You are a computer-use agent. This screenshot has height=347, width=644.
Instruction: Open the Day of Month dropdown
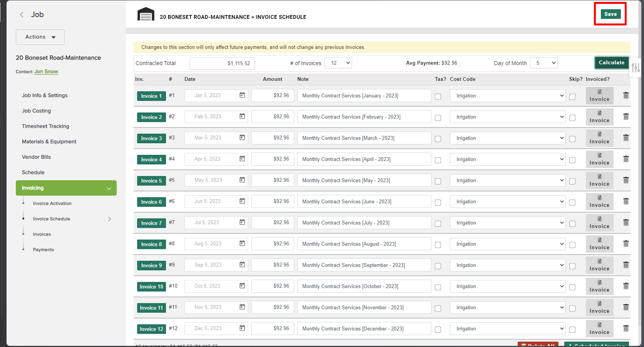pos(544,63)
